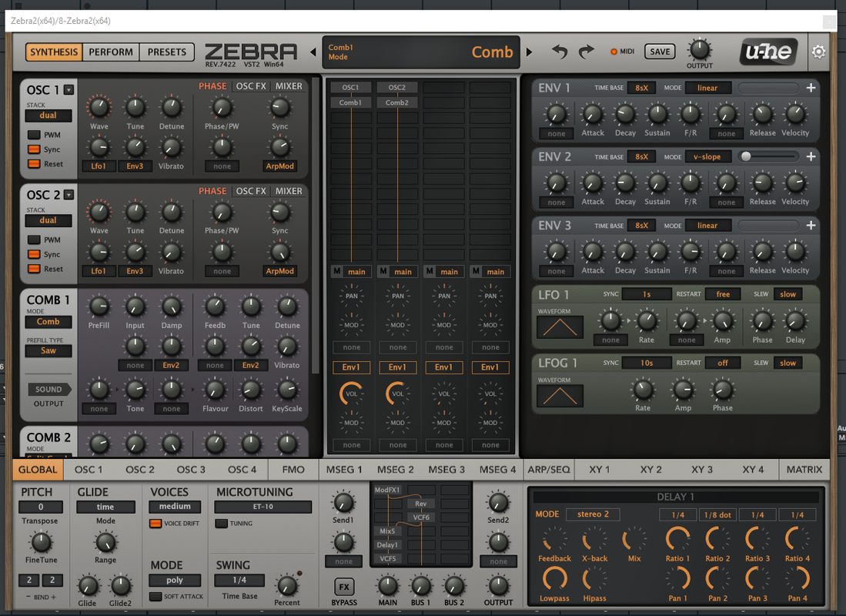Click OSC 1 ArpMod modulation source button
The width and height of the screenshot is (846, 616).
[x=279, y=166]
